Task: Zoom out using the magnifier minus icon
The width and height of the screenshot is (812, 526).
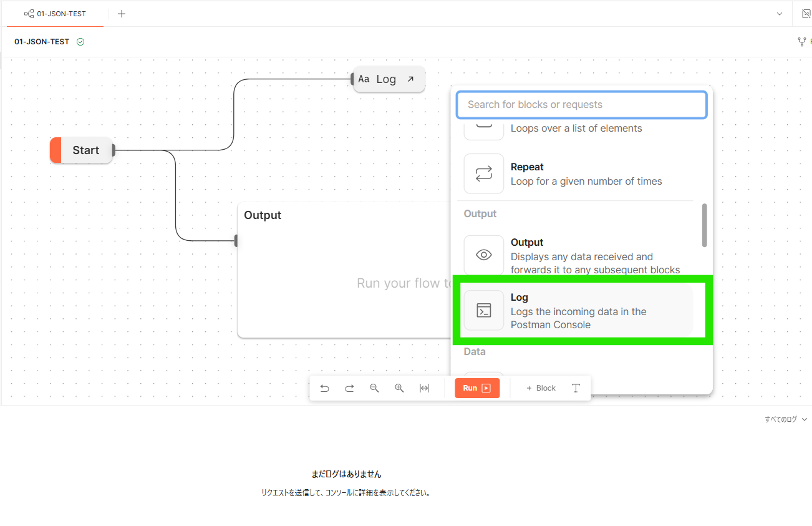Action: click(x=374, y=387)
